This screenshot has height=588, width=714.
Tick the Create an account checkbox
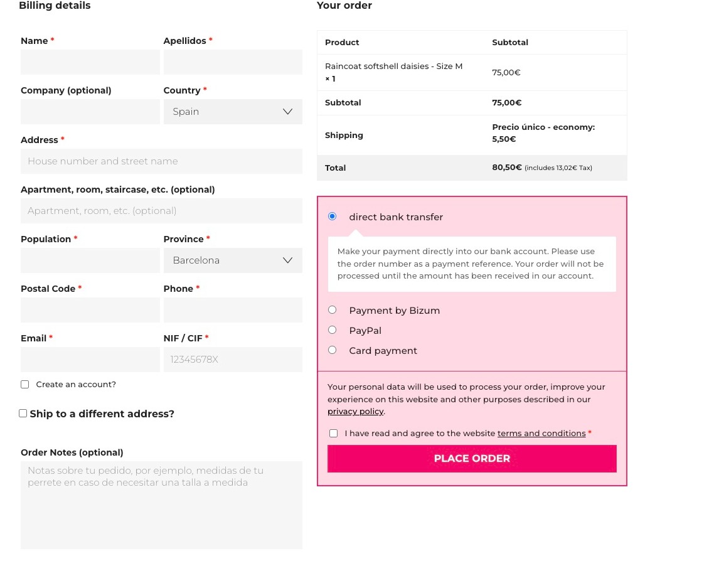point(24,385)
